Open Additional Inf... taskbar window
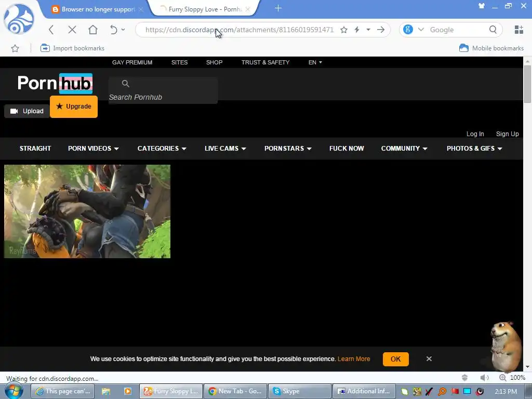Image resolution: width=532 pixels, height=399 pixels. point(364,391)
